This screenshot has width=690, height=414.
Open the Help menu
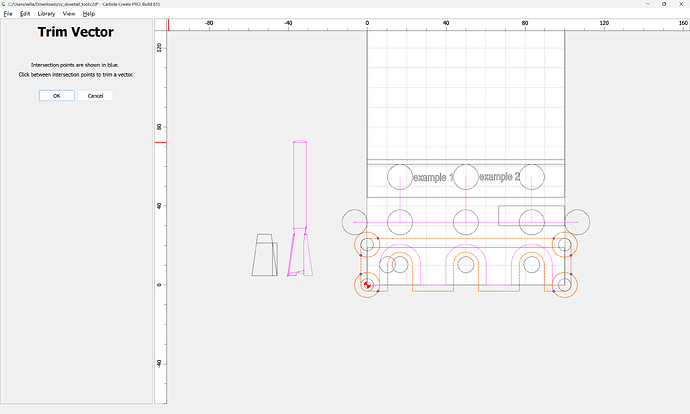tap(88, 14)
